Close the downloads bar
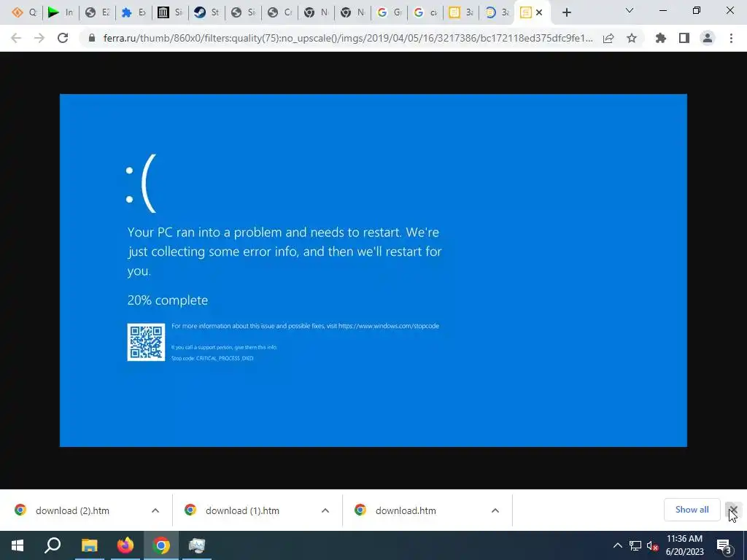The width and height of the screenshot is (747, 560). pyautogui.click(x=733, y=510)
